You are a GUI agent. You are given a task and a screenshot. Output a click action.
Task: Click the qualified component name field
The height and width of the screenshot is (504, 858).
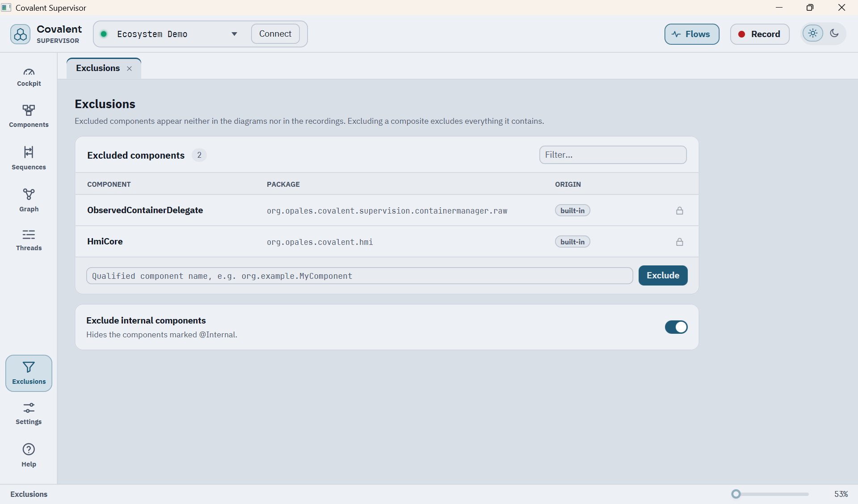[359, 276]
